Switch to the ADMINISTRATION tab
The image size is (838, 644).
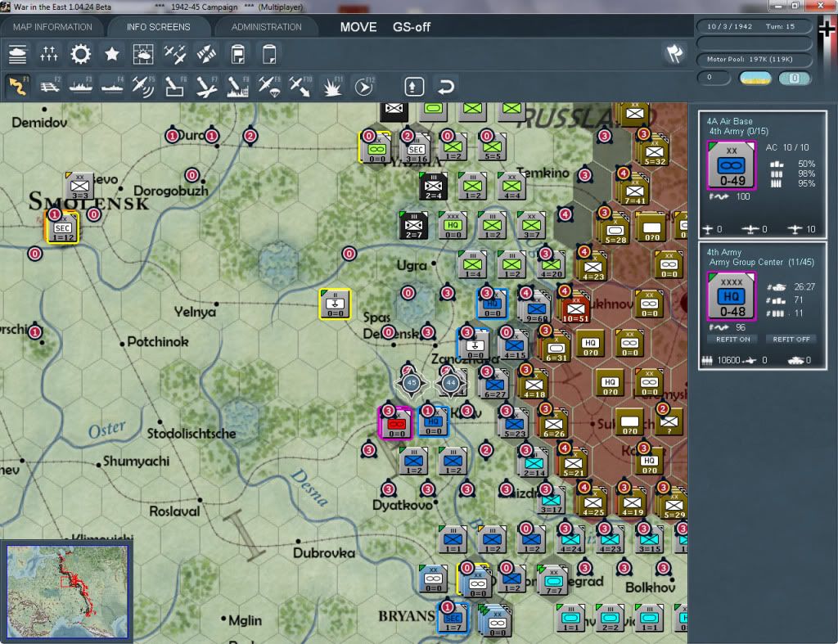coord(266,27)
